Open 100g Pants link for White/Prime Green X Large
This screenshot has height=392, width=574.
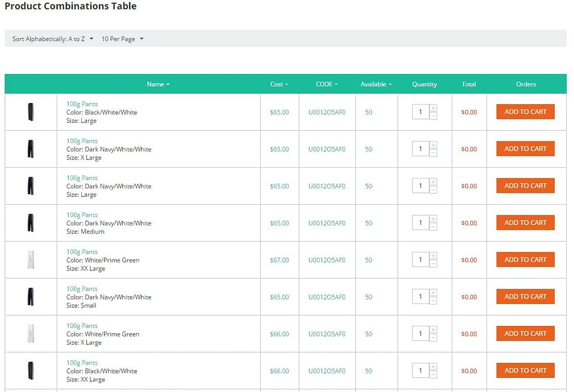(x=82, y=326)
